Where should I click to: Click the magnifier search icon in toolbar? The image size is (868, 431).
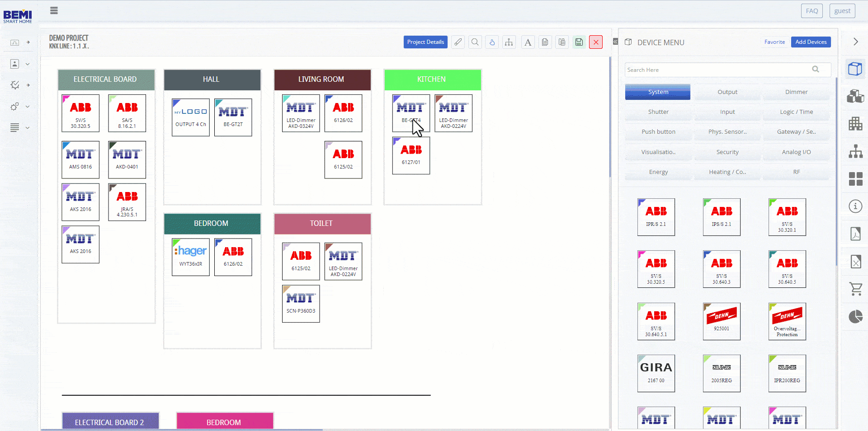click(475, 42)
